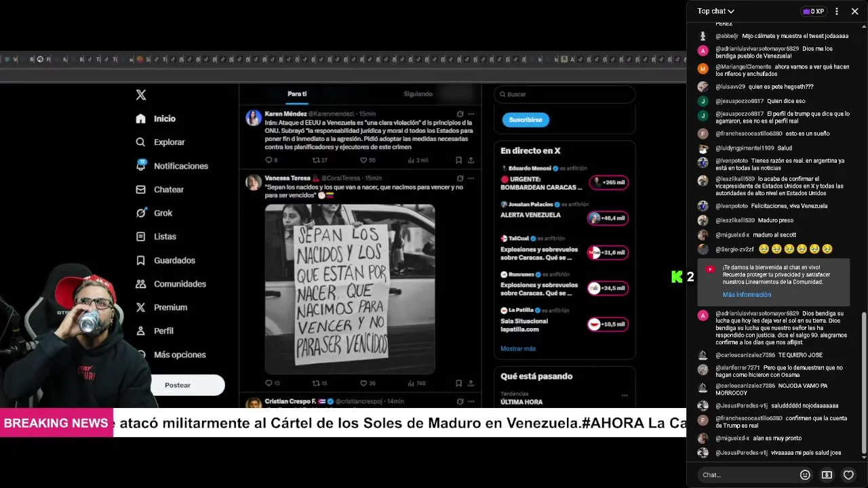Open the +24,5 mil listeners badge for Runrunes
The height and width of the screenshot is (488, 868).
click(608, 288)
